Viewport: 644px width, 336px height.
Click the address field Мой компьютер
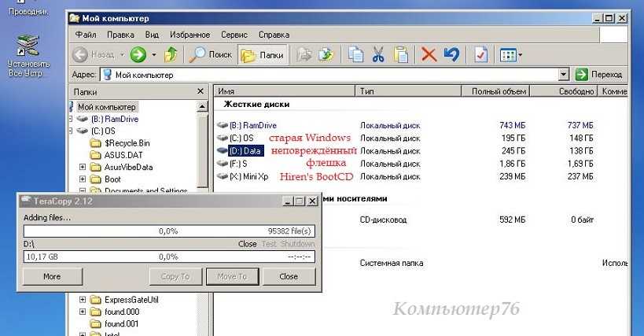pos(329,75)
